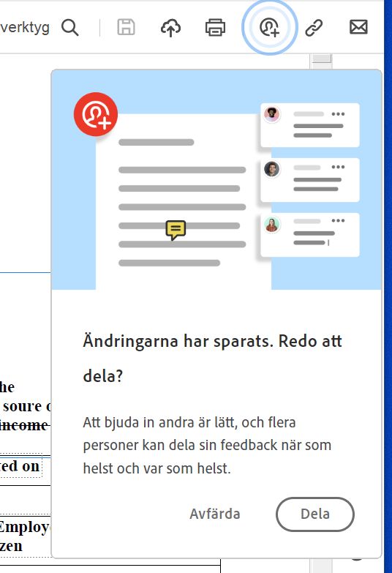Click the Dela share button

pos(315,514)
